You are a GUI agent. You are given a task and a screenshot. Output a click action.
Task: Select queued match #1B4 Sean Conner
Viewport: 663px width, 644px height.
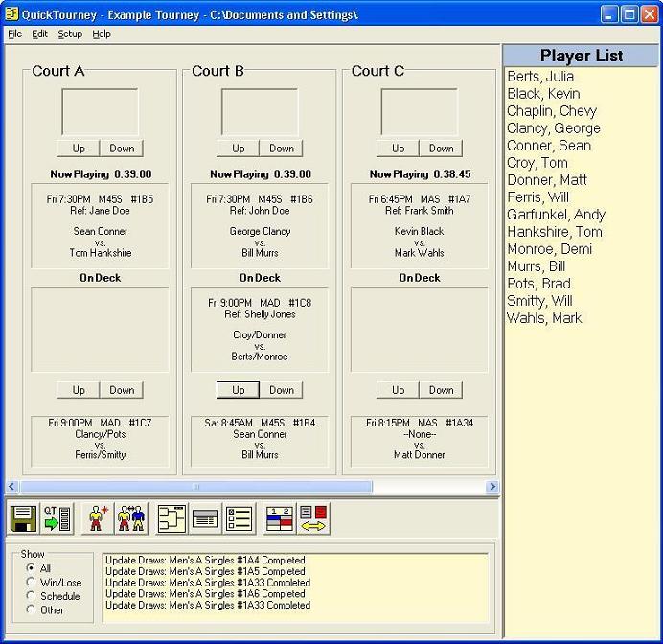(260, 441)
